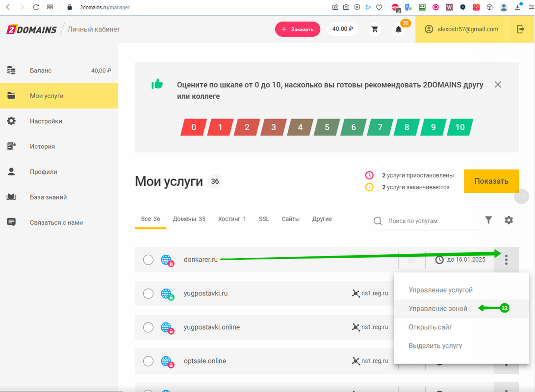Click the Связаться с нами chat icon

pyautogui.click(x=11, y=222)
